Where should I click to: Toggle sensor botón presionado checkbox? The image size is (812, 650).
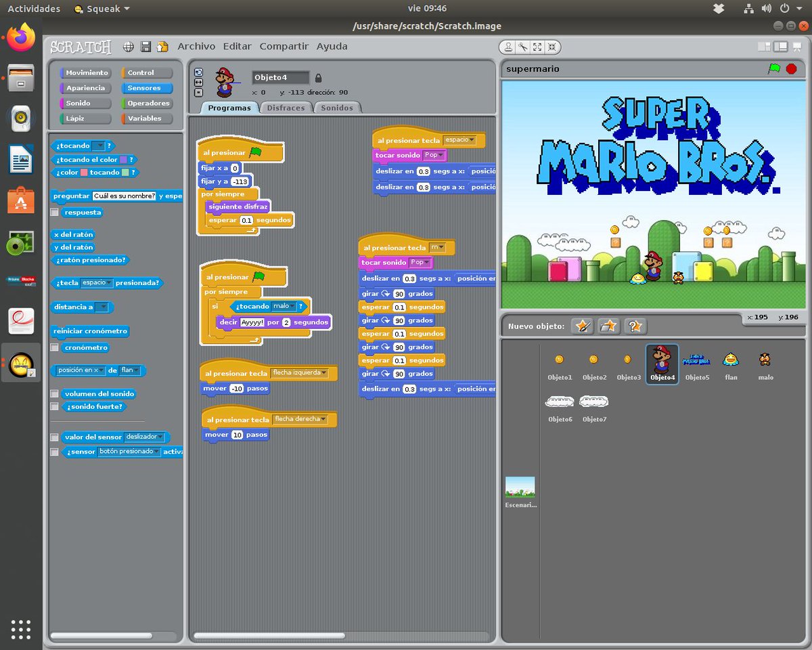click(54, 452)
